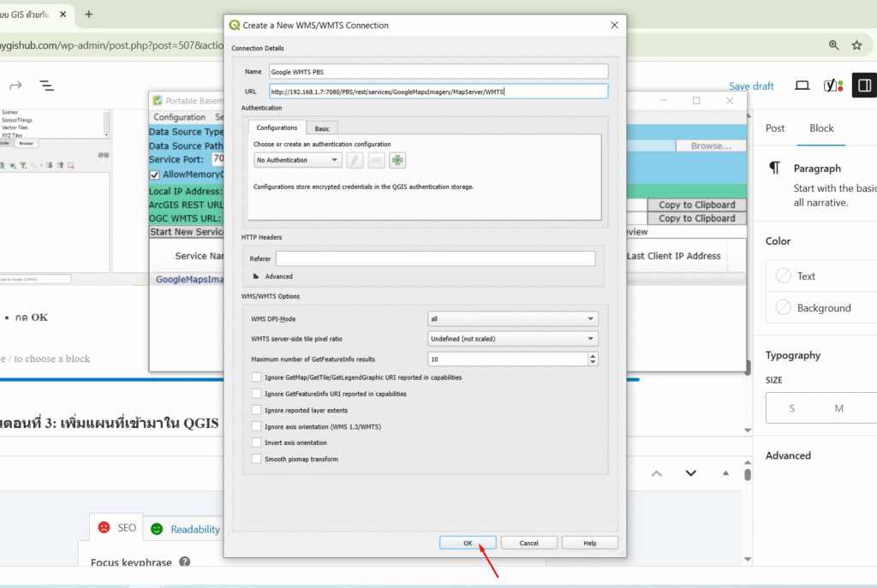This screenshot has width=877, height=588.
Task: Click the Paragraph block pilcrow icon
Action: [x=774, y=168]
